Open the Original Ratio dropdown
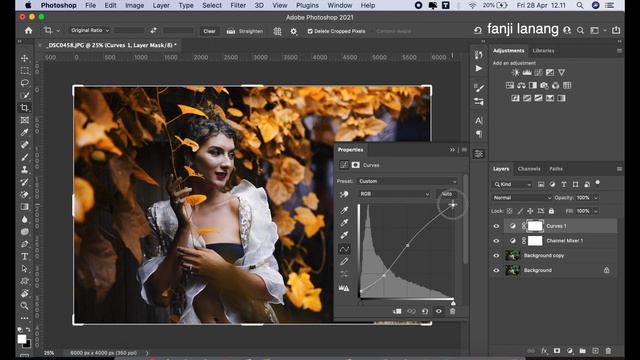 [90, 30]
